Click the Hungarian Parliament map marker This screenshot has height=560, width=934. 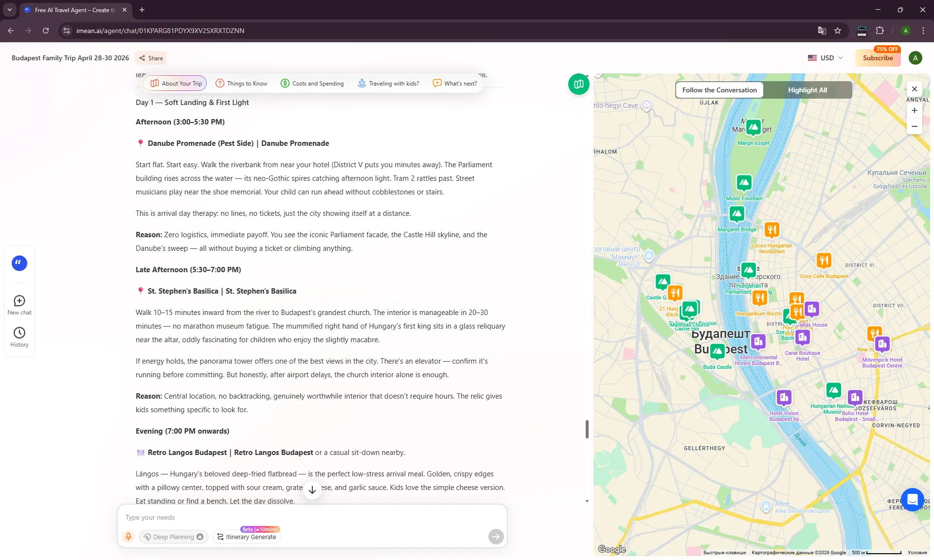click(748, 270)
